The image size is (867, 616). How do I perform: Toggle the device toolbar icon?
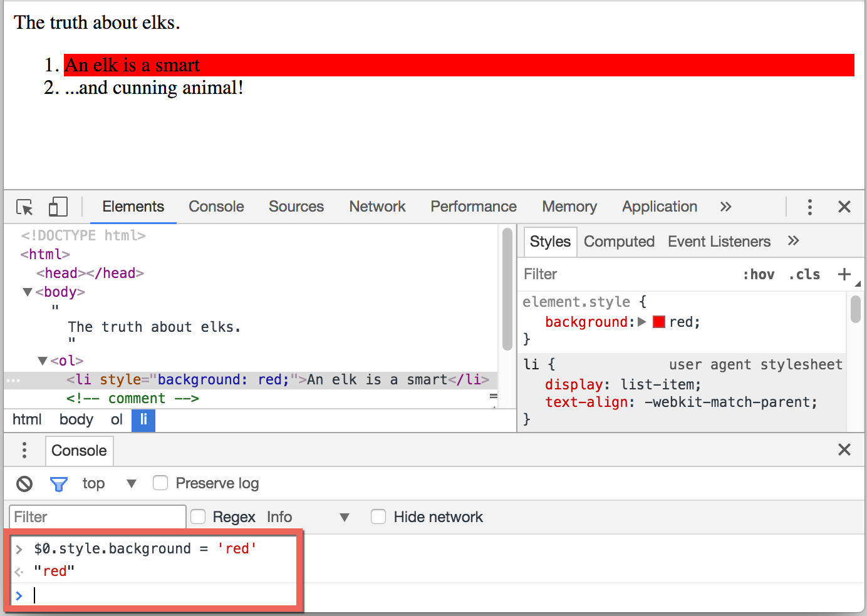point(58,207)
